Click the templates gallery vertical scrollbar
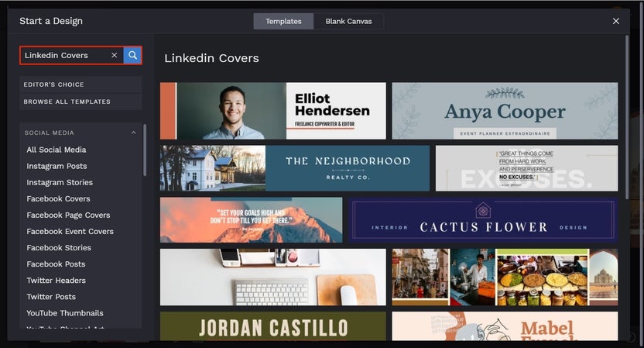 pos(627,117)
